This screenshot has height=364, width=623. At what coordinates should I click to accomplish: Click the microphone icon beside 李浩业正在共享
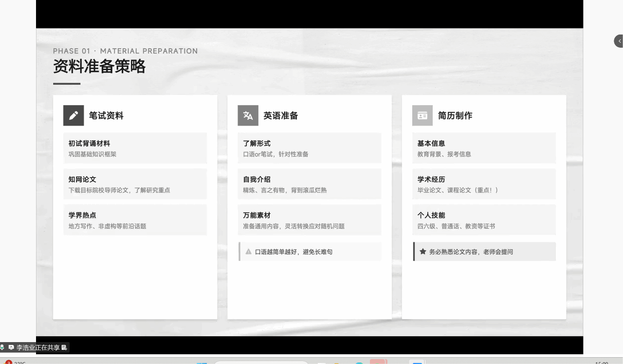coord(2,347)
